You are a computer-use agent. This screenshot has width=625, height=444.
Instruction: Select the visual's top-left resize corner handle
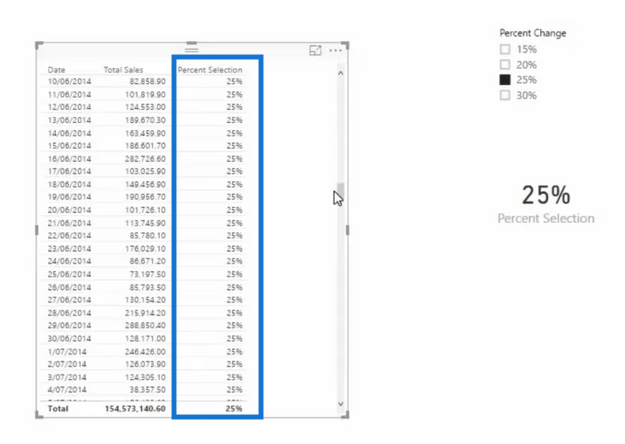[39, 45]
